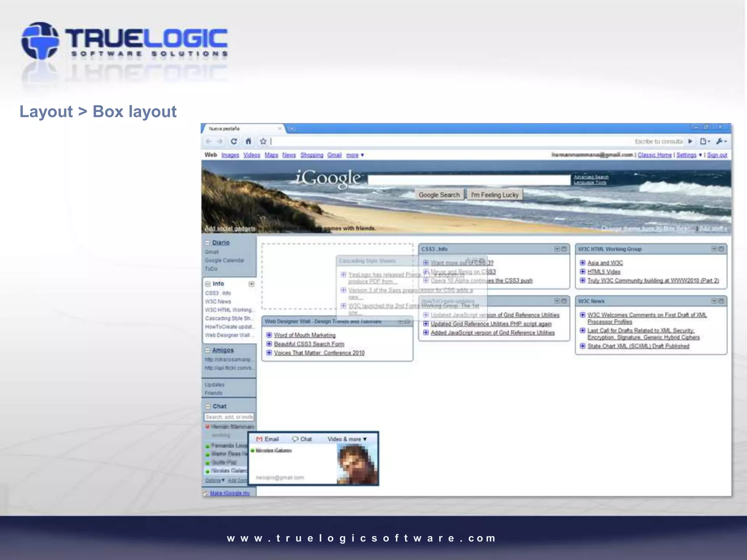Screen dimensions: 747x560
Task: Click the browser reload icon
Action: 234,141
